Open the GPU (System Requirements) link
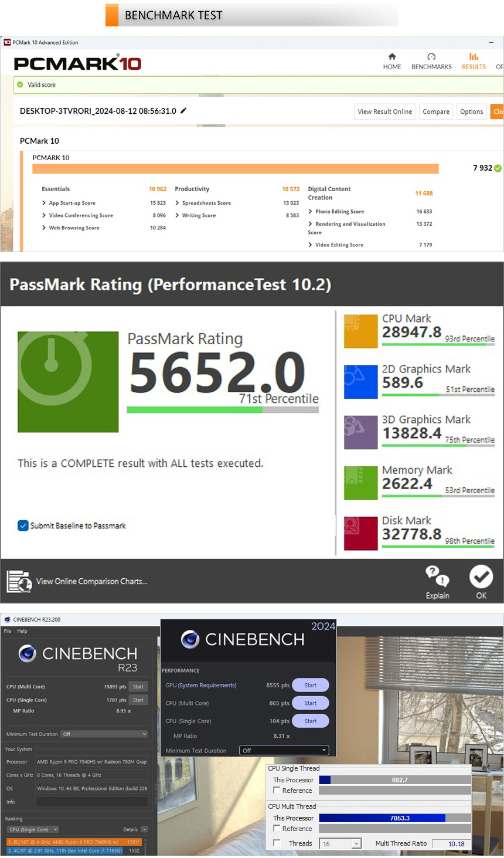504x858 pixels. click(x=207, y=685)
